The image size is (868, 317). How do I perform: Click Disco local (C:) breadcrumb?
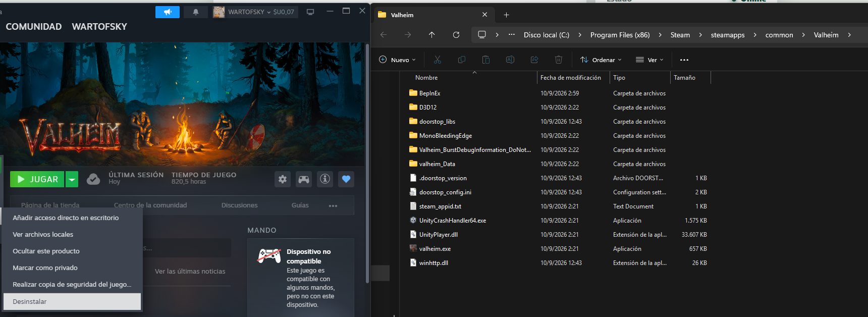tap(547, 35)
